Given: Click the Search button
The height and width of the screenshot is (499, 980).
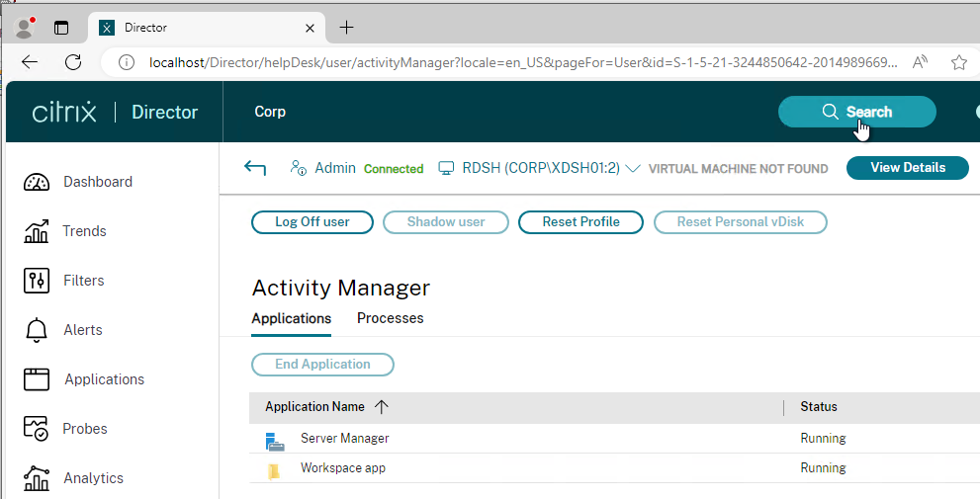Looking at the screenshot, I should 856,112.
